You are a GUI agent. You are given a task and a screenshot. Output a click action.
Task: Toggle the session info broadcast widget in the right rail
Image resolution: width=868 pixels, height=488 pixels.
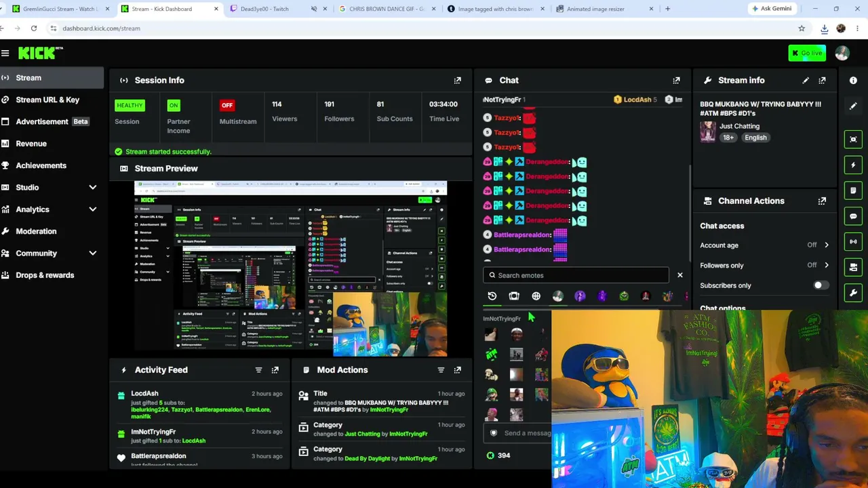coord(853,241)
